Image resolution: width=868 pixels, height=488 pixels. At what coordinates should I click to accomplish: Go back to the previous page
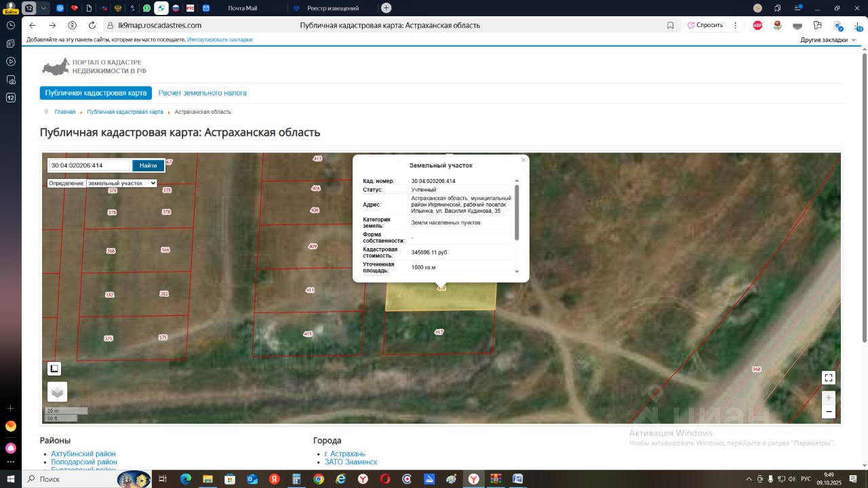[x=33, y=25]
